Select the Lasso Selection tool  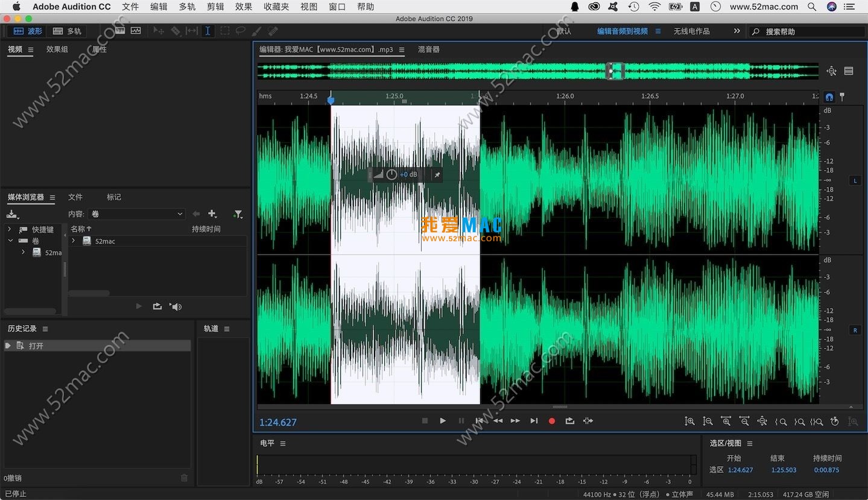240,31
